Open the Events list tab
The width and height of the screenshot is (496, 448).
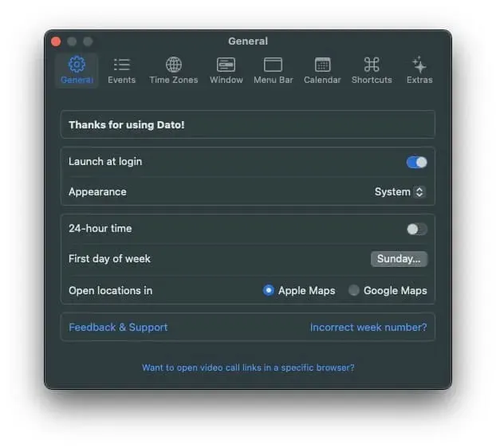click(121, 70)
